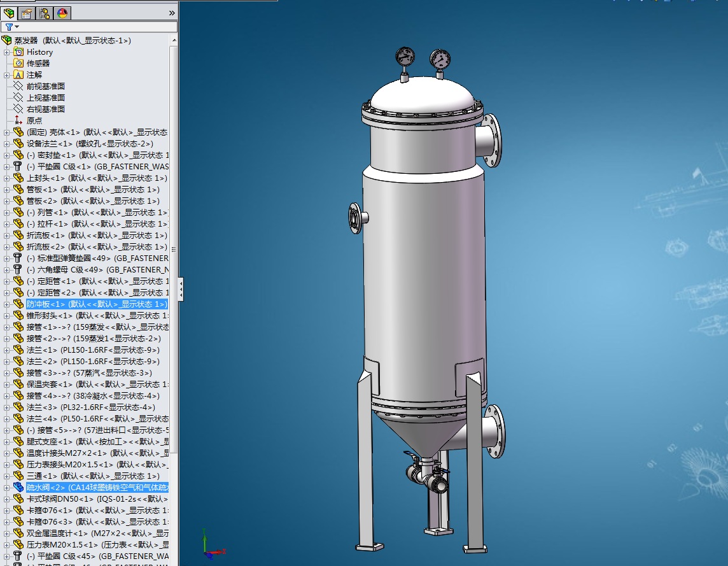
Task: Expand the 设备法兰<1> component node
Action: tap(7, 144)
